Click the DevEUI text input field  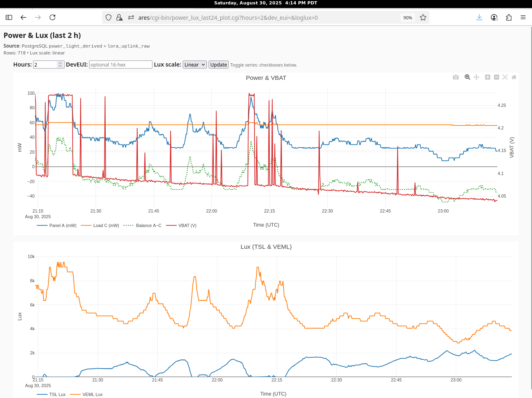click(x=121, y=65)
